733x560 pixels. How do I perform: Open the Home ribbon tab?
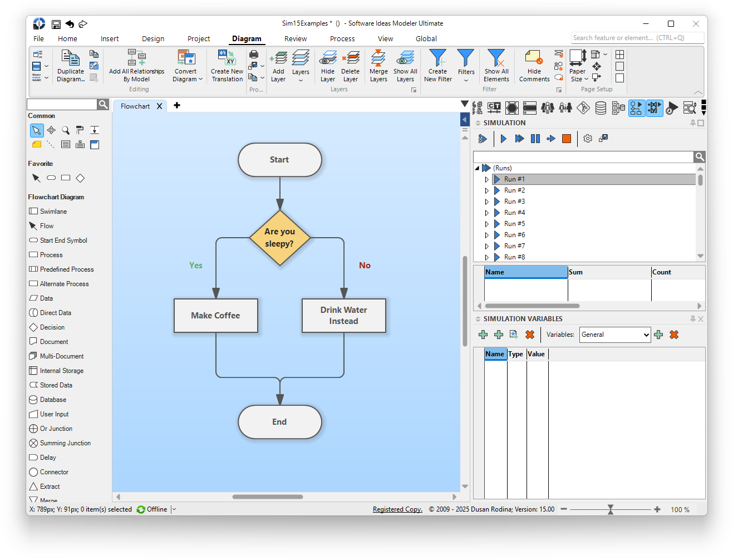pyautogui.click(x=67, y=39)
